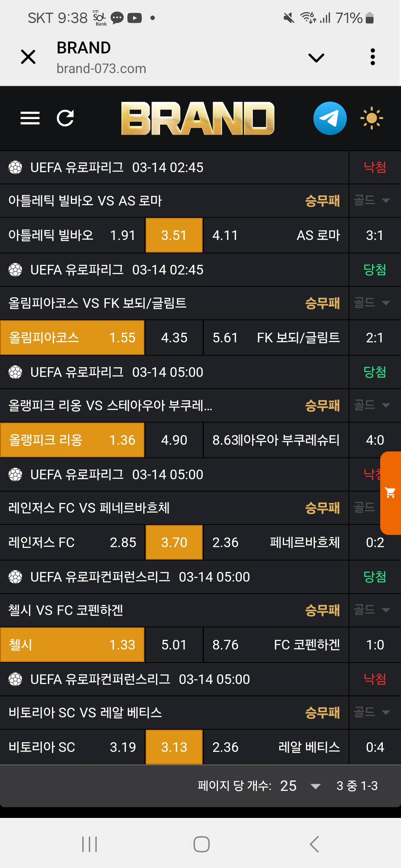Tap the Android back navigation button
Image resolution: width=401 pixels, height=868 pixels.
pyautogui.click(x=314, y=844)
